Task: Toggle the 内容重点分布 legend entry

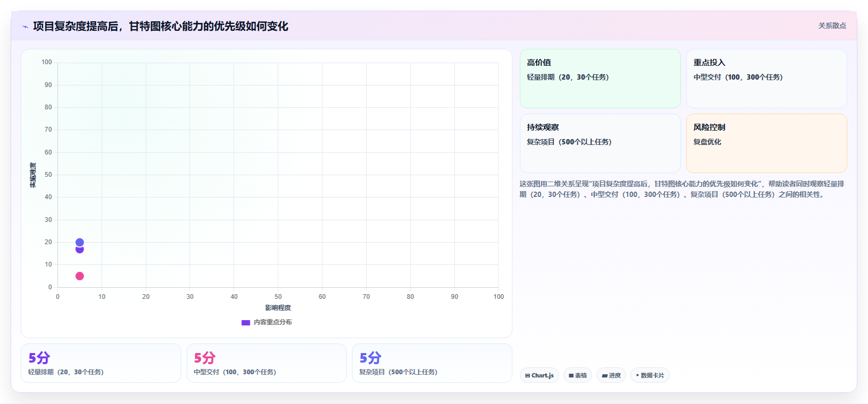Action: (x=266, y=322)
